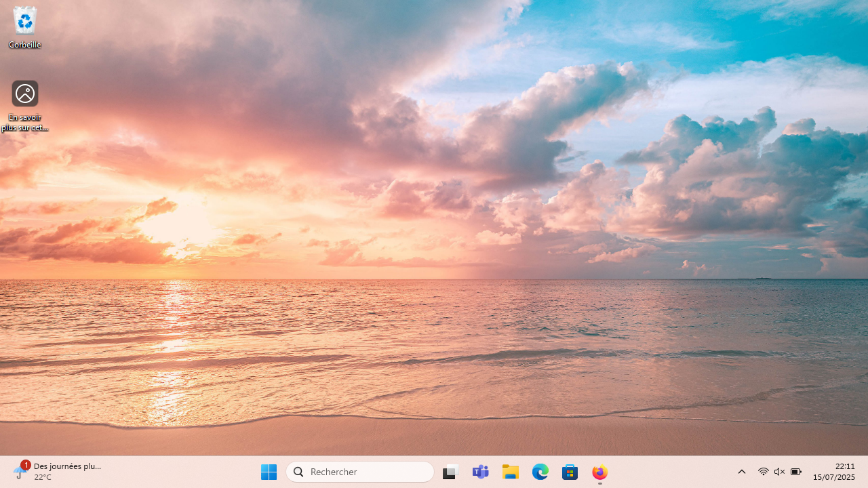The height and width of the screenshot is (488, 868).
Task: Open File Explorer from the taskbar
Action: pyautogui.click(x=511, y=472)
